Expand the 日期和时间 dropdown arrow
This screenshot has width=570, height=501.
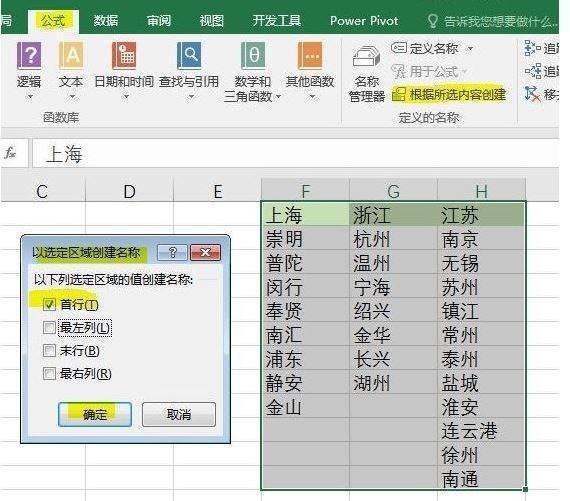(126, 97)
